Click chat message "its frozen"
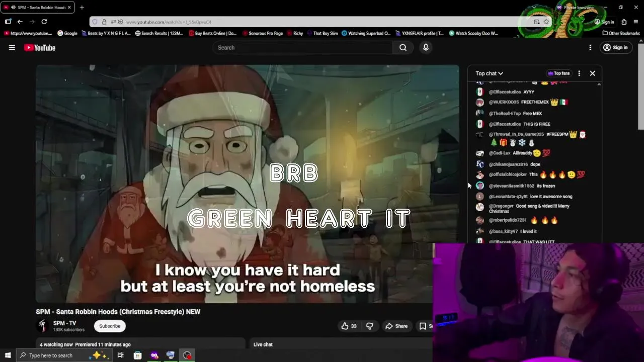 coord(546,186)
